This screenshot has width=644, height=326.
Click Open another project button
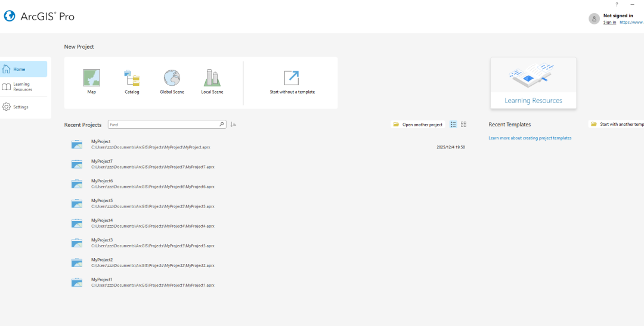[418, 125]
